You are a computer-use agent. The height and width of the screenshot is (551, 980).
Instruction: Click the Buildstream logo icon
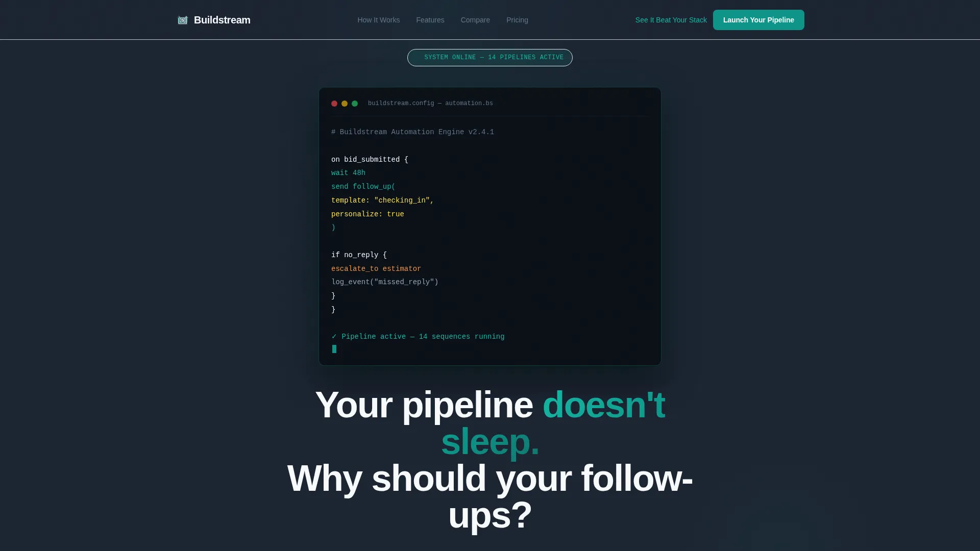pyautogui.click(x=183, y=20)
